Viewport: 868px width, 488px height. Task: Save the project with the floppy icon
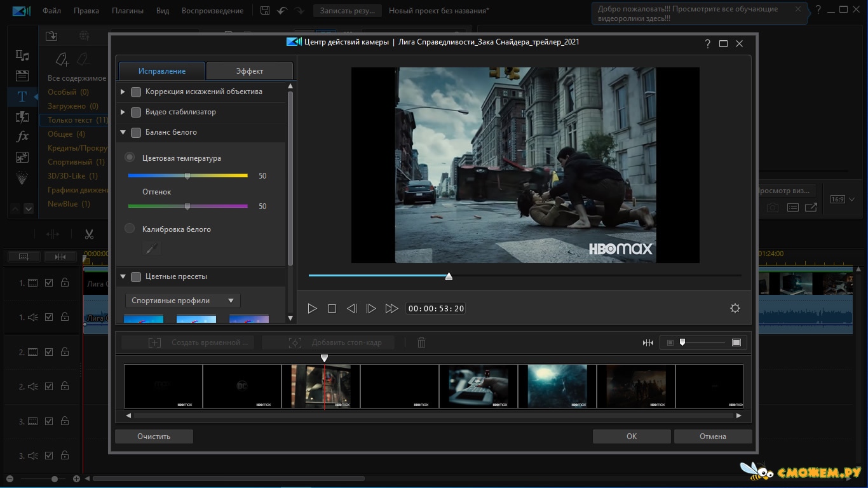266,11
